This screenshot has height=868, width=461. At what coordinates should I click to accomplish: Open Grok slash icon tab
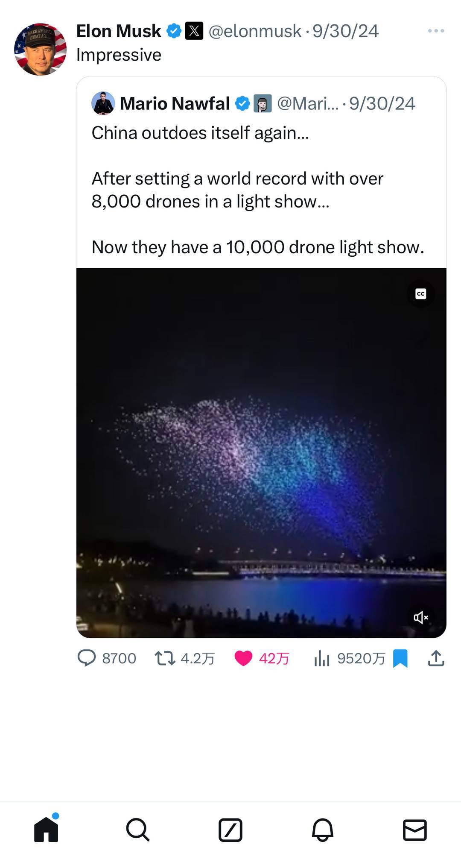point(230,830)
